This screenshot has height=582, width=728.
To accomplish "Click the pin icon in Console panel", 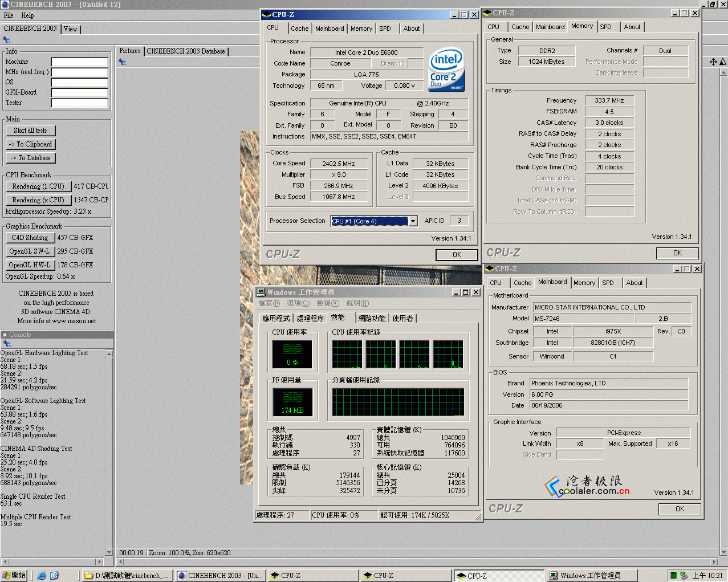I will 6,344.
